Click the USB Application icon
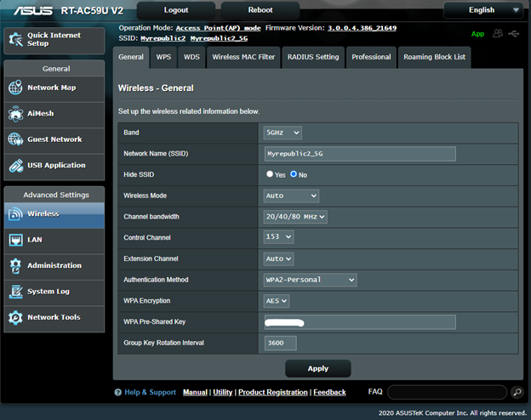 15,165
